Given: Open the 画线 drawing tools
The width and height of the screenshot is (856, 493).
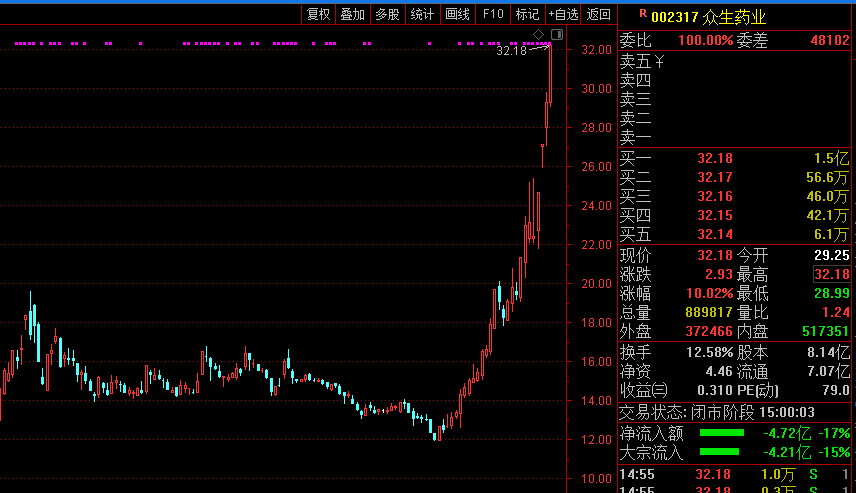Looking at the screenshot, I should pos(457,14).
